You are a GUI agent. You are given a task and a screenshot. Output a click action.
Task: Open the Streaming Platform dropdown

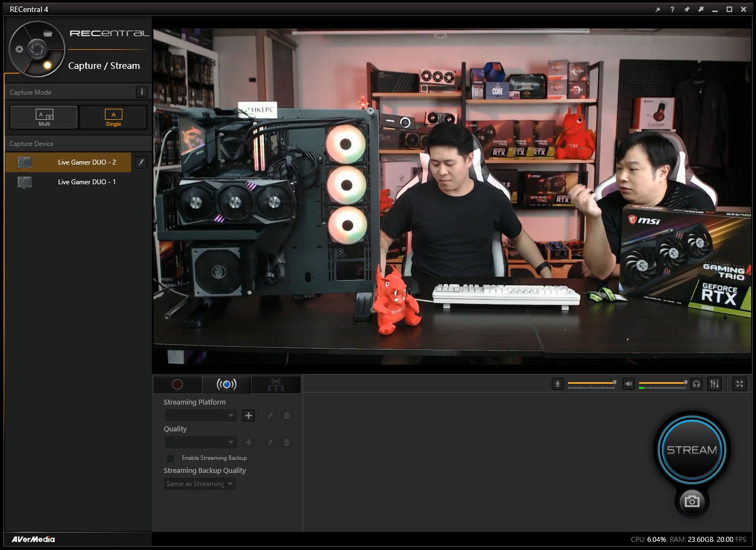[x=200, y=416]
